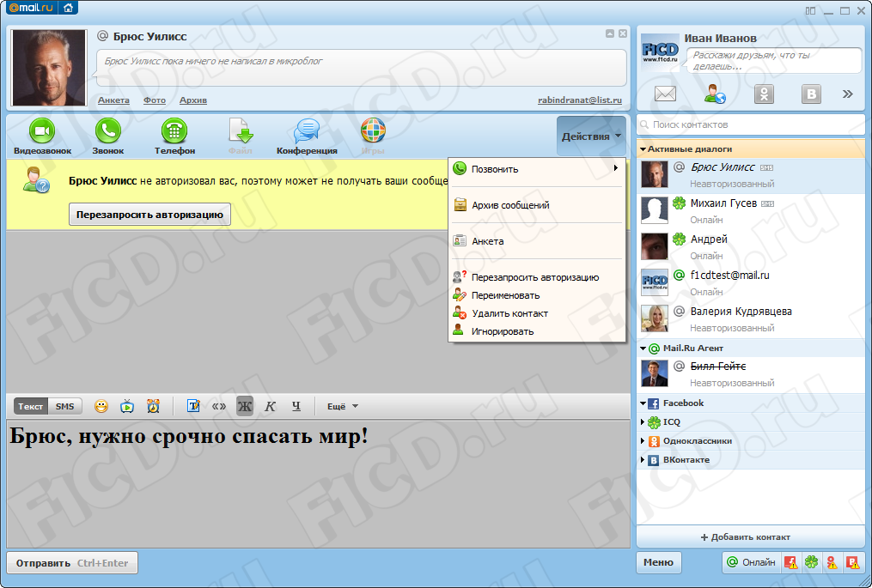Collapse the Facebook contact group
The image size is (872, 588).
[x=643, y=403]
